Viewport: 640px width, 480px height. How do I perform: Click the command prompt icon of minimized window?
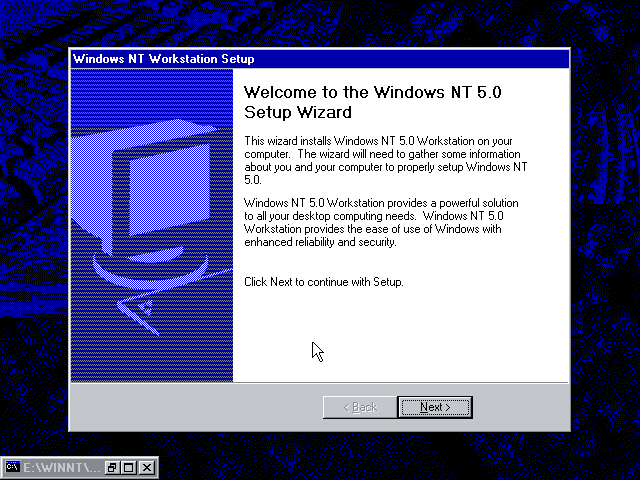[13, 467]
